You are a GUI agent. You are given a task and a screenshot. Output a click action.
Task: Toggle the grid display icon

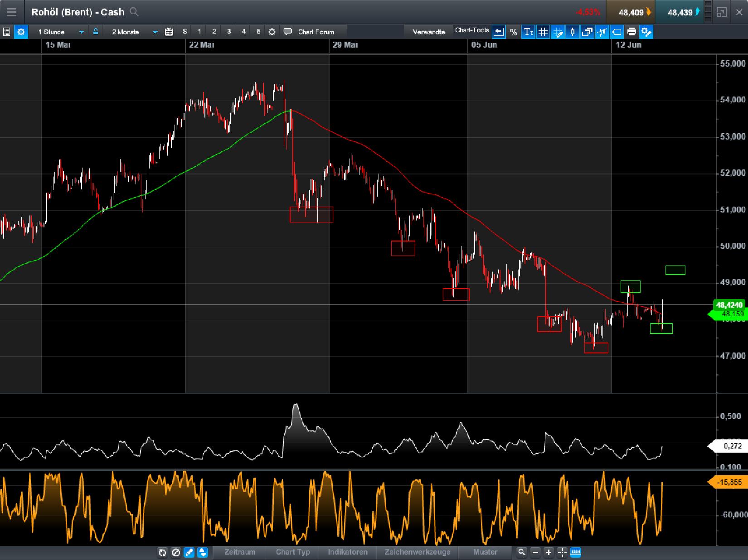(x=543, y=32)
